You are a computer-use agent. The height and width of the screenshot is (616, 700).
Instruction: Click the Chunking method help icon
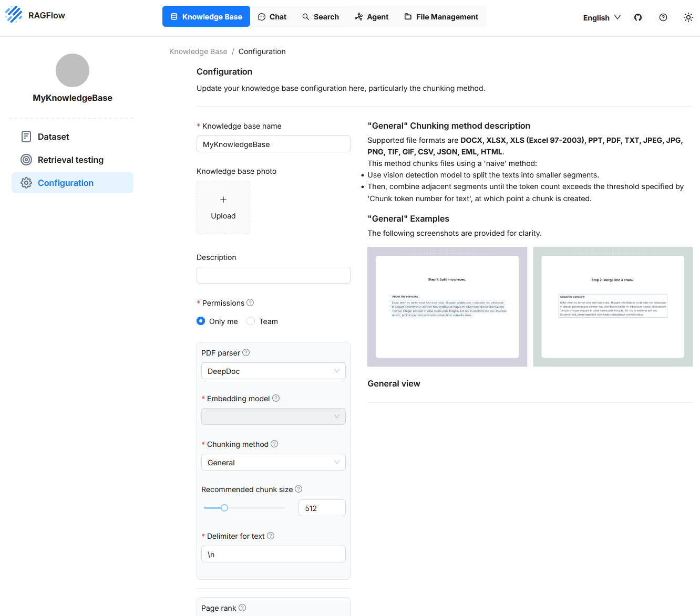(x=274, y=444)
